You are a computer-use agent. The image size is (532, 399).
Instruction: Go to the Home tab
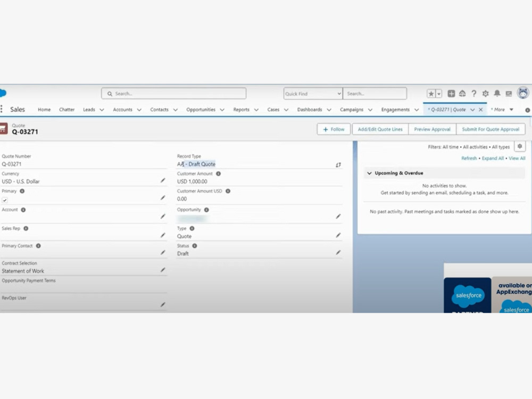pyautogui.click(x=44, y=110)
